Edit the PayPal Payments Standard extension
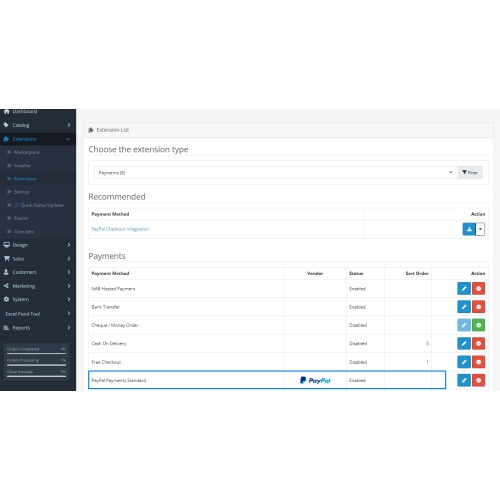The width and height of the screenshot is (500, 500). coord(464,380)
